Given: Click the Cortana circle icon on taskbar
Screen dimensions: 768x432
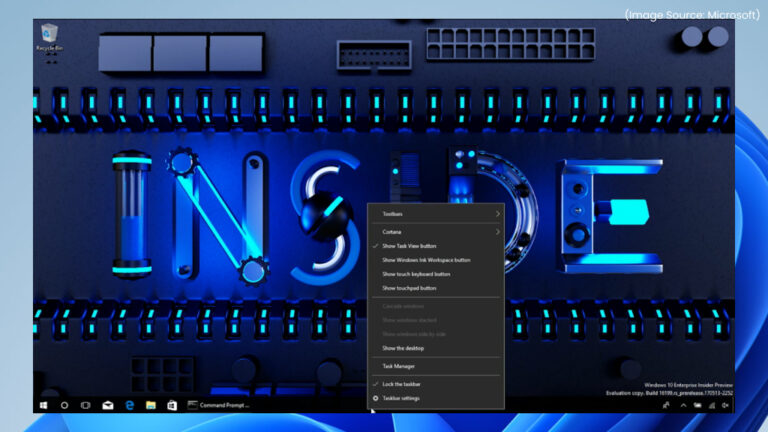Looking at the screenshot, I should (x=64, y=405).
